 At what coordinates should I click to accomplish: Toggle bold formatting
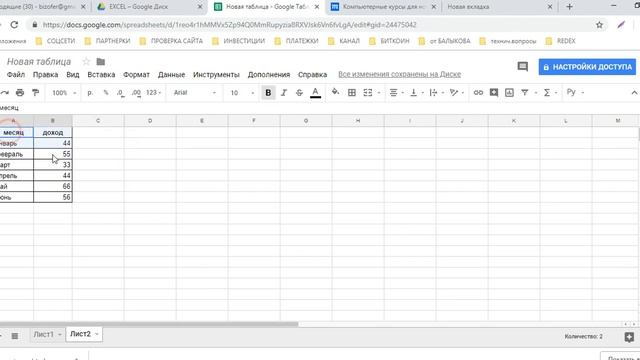click(x=268, y=93)
